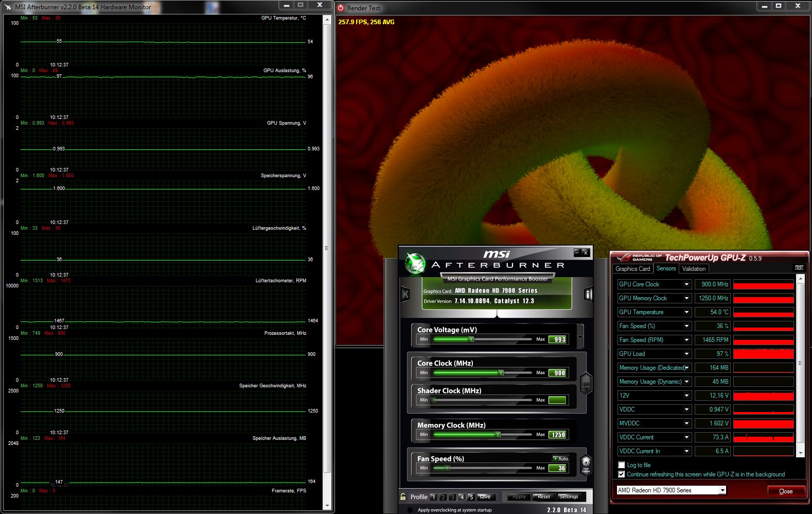Click the GPU-Z sensors scroll up arrow
Image resolution: width=812 pixels, height=514 pixels.
tap(800, 278)
